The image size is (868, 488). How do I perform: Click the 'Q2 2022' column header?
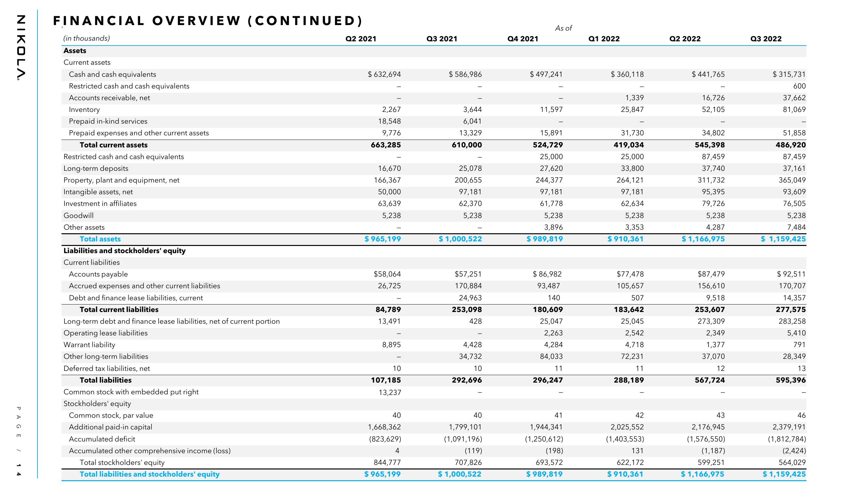tap(685, 39)
